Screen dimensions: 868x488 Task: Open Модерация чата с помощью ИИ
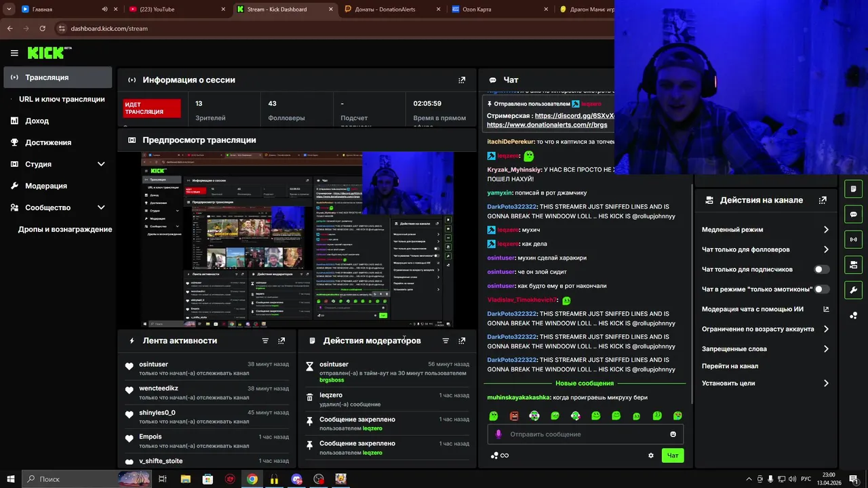click(765, 309)
